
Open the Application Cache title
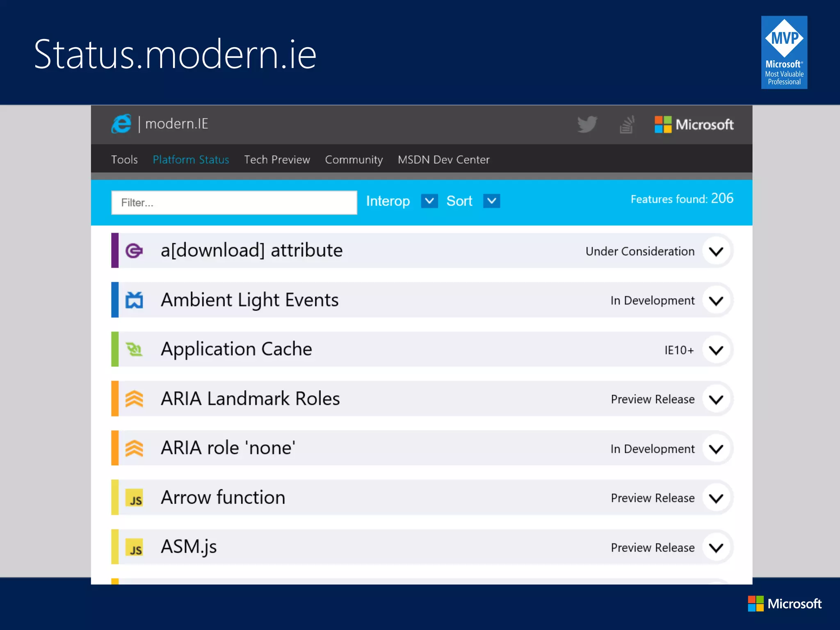[236, 349]
